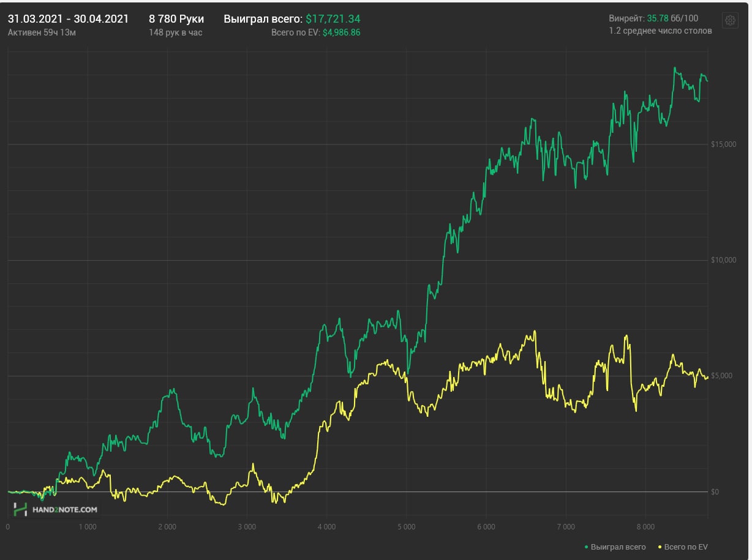Click the yellow dot legend marker
This screenshot has width=752, height=560.
click(660, 547)
